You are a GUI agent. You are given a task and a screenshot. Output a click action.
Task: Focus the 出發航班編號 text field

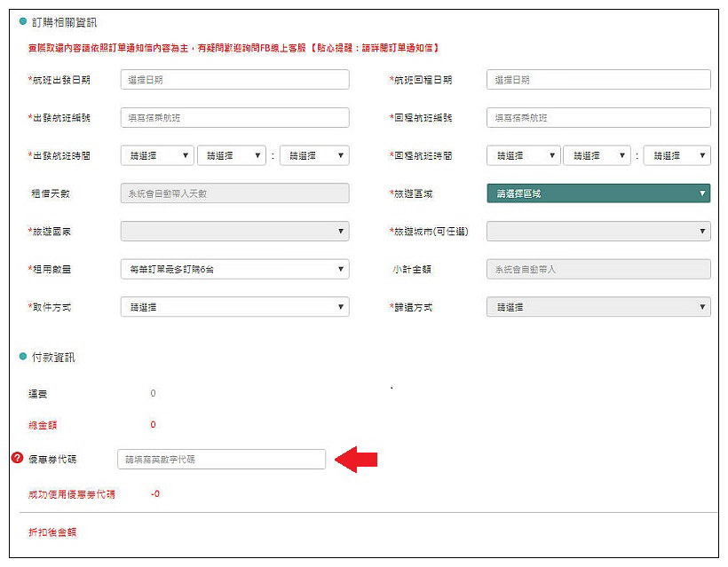(x=234, y=118)
